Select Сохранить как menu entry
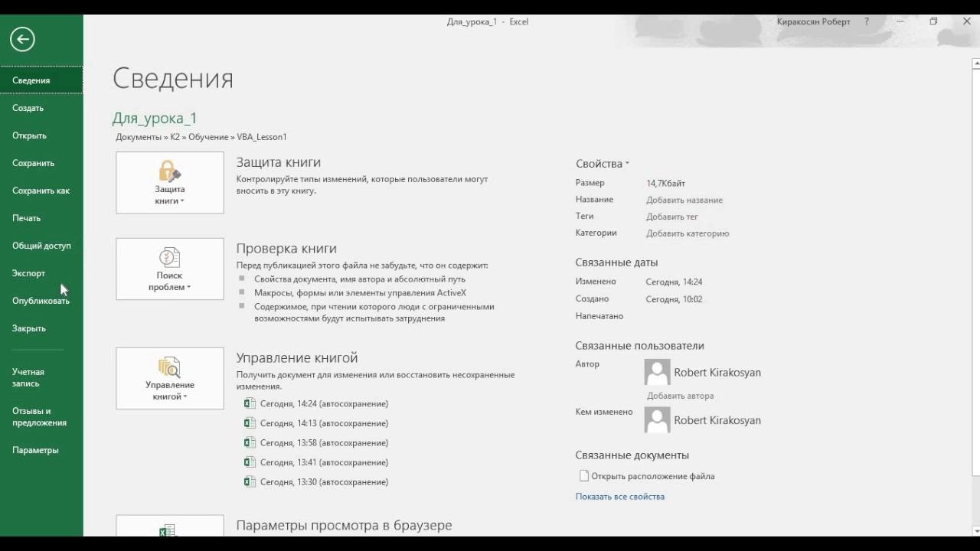The height and width of the screenshot is (551, 980). tap(41, 191)
